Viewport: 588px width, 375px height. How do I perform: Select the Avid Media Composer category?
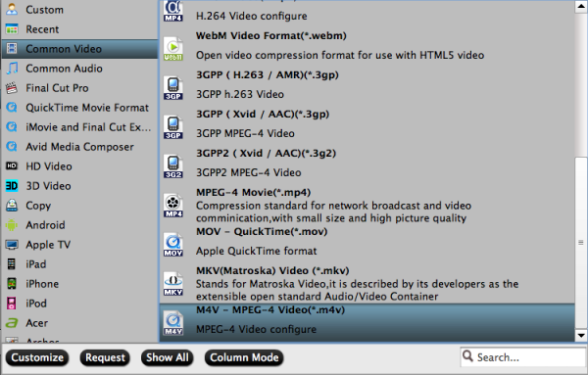(79, 147)
